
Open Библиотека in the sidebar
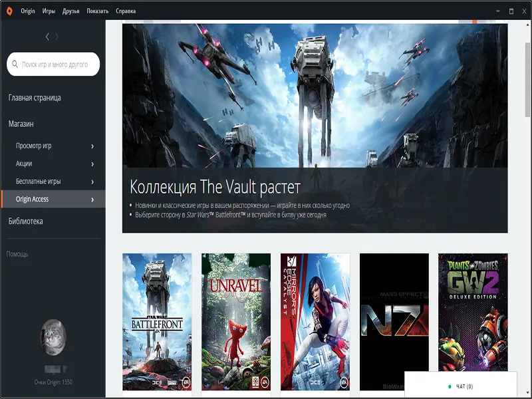tap(25, 221)
